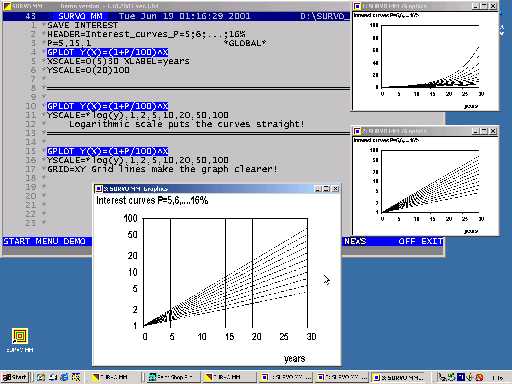The width and height of the screenshot is (512, 384).
Task: Click the 'years' axis label in the front graph
Action: pyautogui.click(x=295, y=358)
